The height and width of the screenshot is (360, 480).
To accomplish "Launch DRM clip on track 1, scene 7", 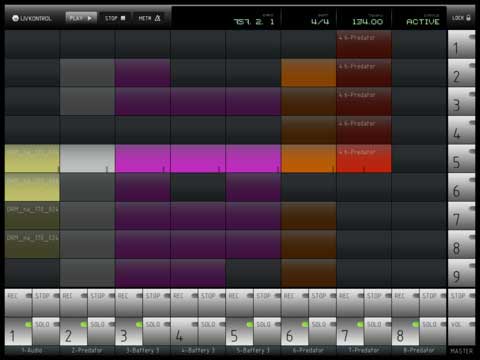I will (32, 216).
